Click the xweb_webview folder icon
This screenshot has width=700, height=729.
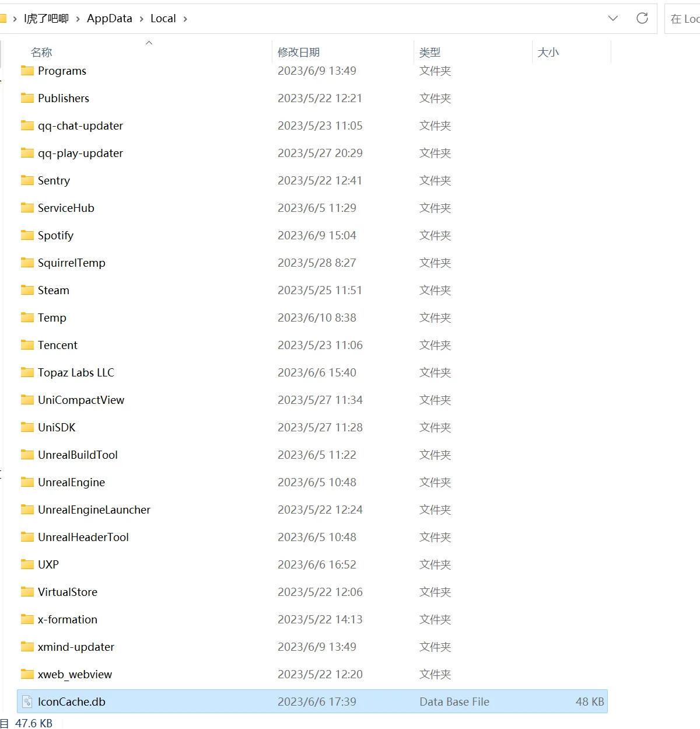[x=27, y=674]
